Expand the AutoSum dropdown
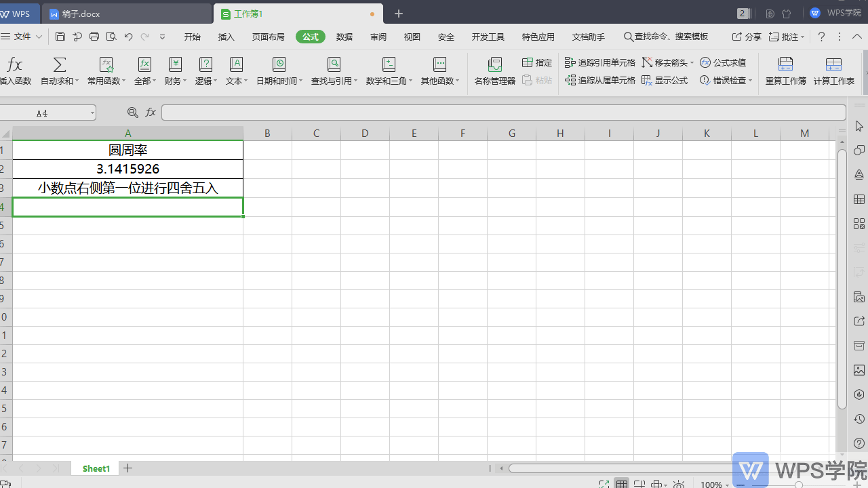 point(77,81)
